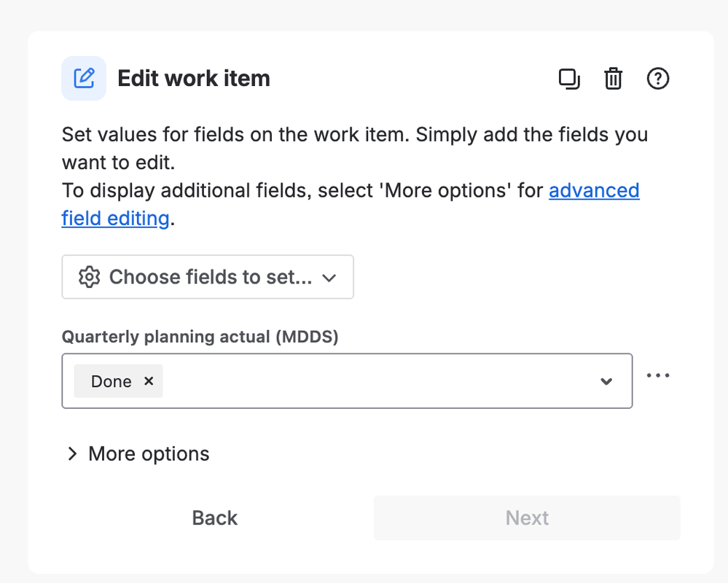Remove the Done value using its ×
Viewport: 728px width, 583px height.
[x=149, y=381]
